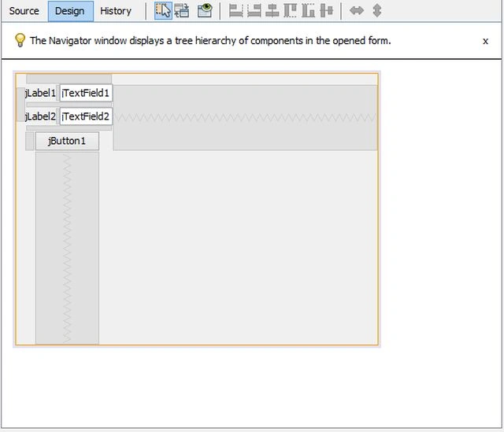Click the lightbulb hint icon
This screenshot has width=504, height=432.
point(20,40)
